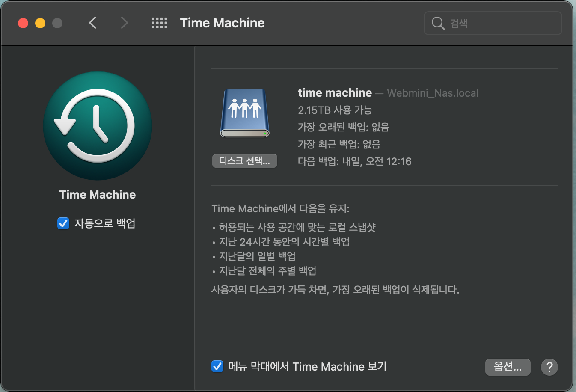
Task: Click the forward arrow in the toolbar
Action: pyautogui.click(x=124, y=23)
